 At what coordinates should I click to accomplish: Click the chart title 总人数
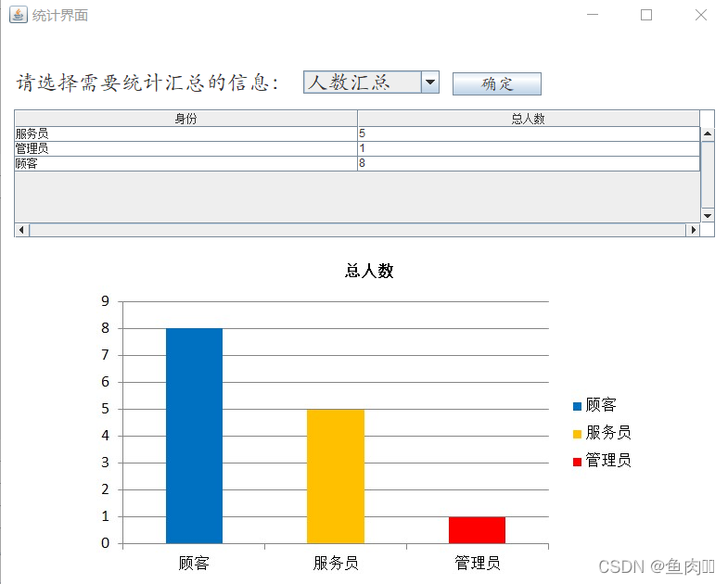click(369, 271)
